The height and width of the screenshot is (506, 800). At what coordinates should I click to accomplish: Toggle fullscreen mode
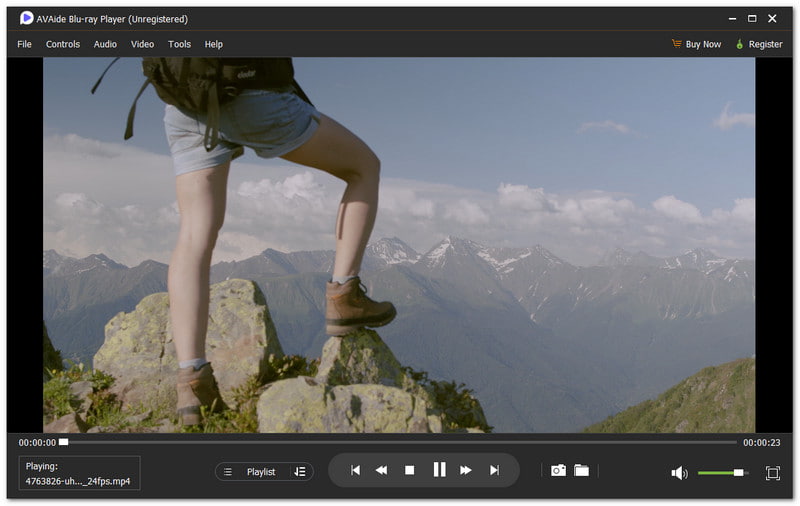tap(772, 473)
